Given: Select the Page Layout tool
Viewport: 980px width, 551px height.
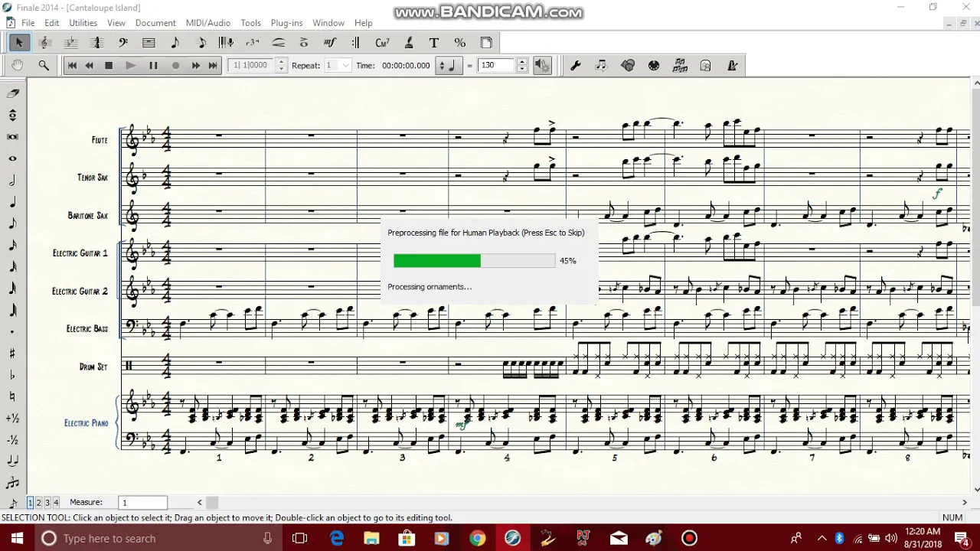Looking at the screenshot, I should 486,43.
